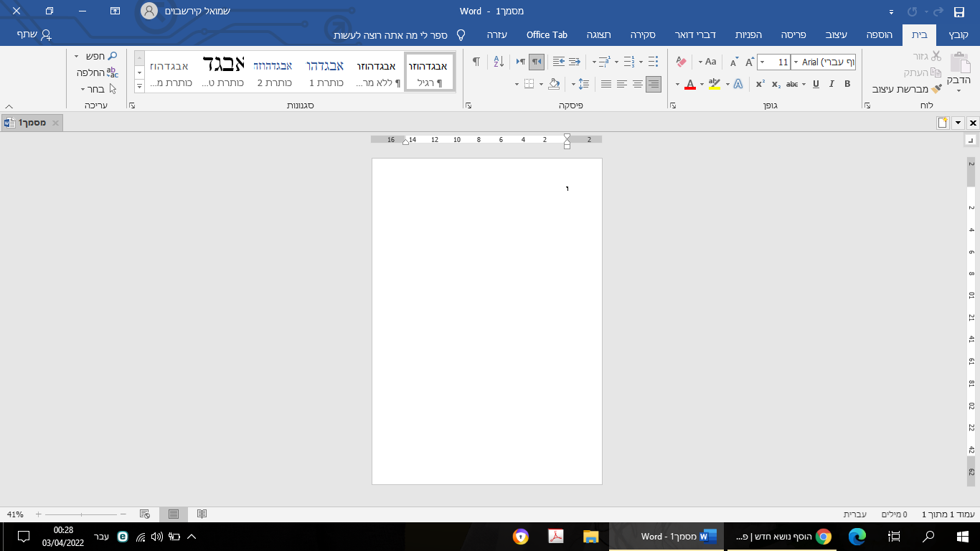Toggle show paragraph marks (¶)
The width and height of the screenshot is (980, 551).
[x=476, y=62]
